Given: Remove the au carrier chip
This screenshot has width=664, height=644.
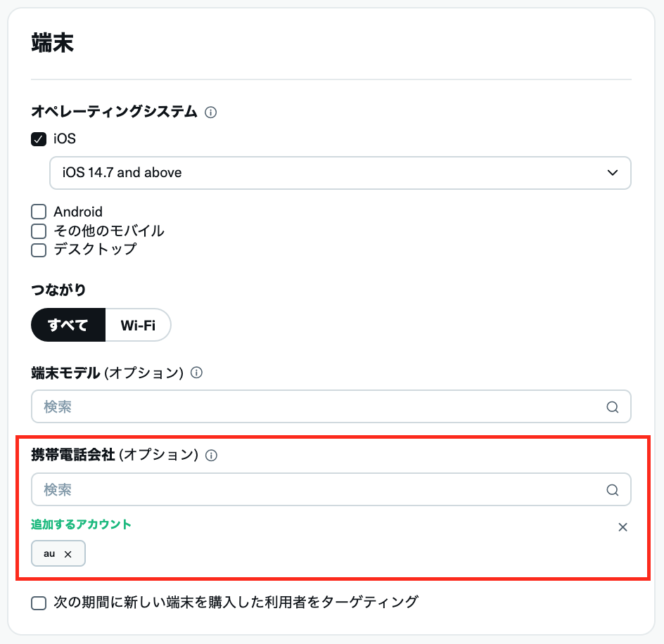Looking at the screenshot, I should [68, 554].
